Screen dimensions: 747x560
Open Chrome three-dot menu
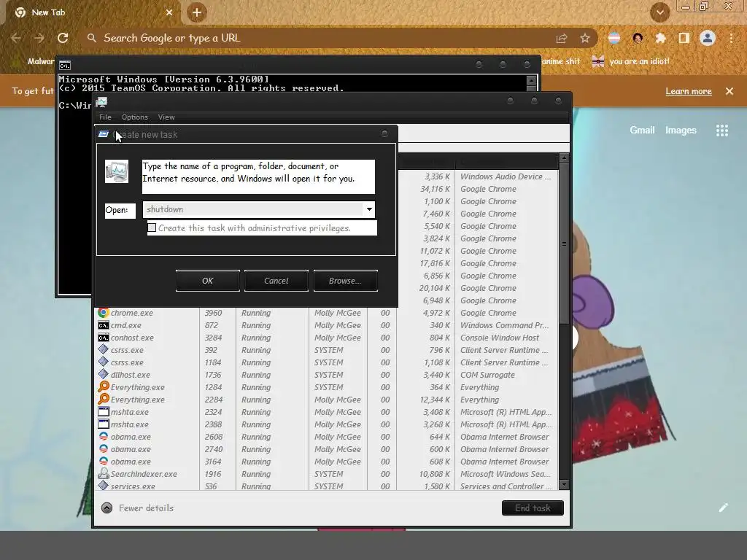[x=731, y=38]
